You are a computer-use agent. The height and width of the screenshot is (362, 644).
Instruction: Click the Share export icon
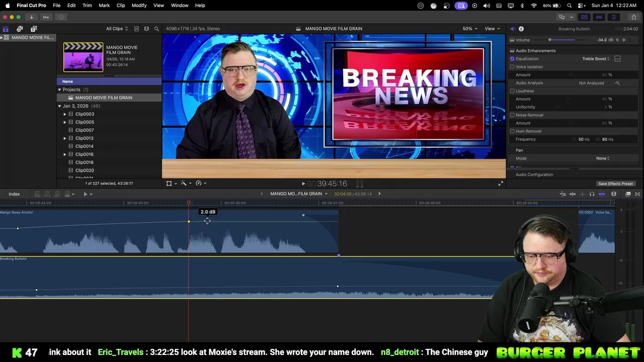click(x=633, y=17)
